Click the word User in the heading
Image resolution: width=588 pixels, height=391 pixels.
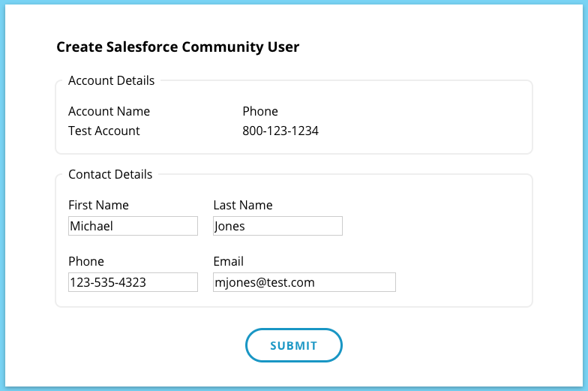[x=283, y=47]
